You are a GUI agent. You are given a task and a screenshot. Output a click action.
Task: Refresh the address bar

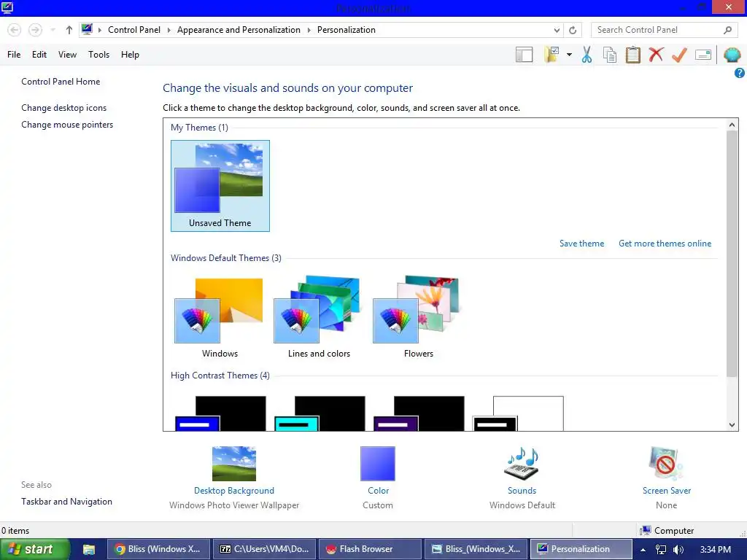(573, 30)
